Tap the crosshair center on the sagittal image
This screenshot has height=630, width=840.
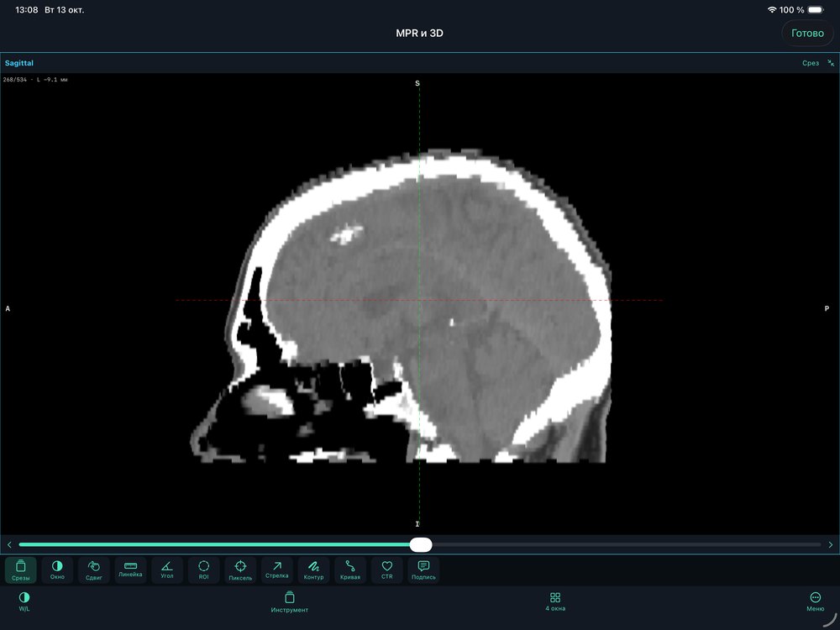(x=419, y=300)
